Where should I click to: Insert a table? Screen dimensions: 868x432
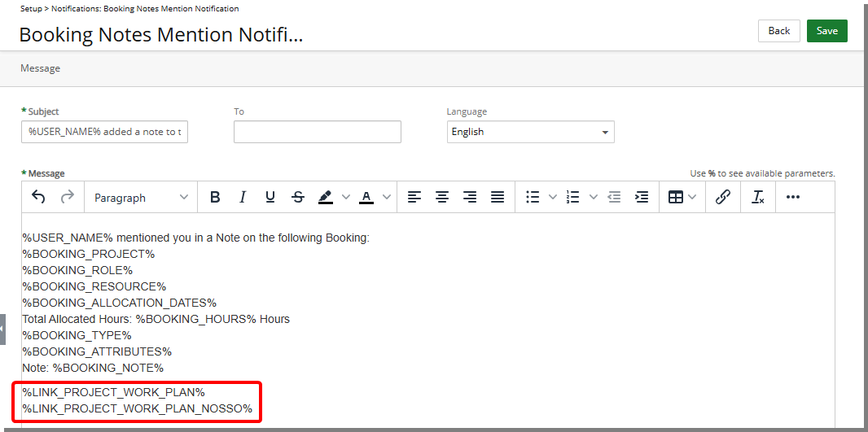click(x=676, y=197)
